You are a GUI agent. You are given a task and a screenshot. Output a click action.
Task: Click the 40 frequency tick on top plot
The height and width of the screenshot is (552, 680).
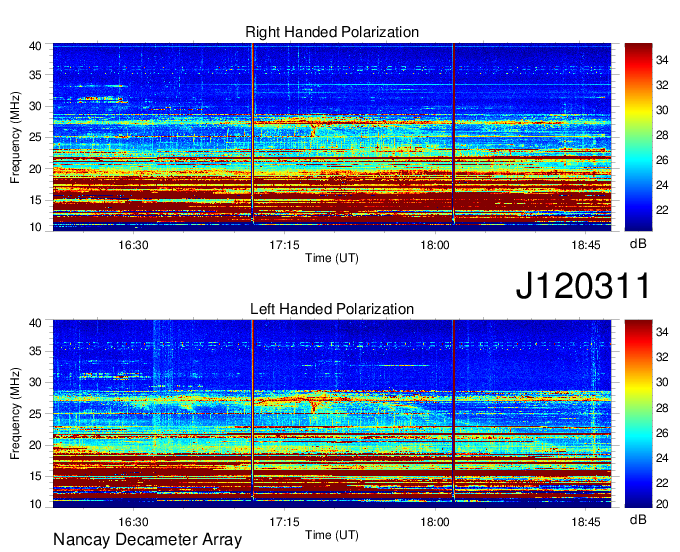click(x=35, y=46)
